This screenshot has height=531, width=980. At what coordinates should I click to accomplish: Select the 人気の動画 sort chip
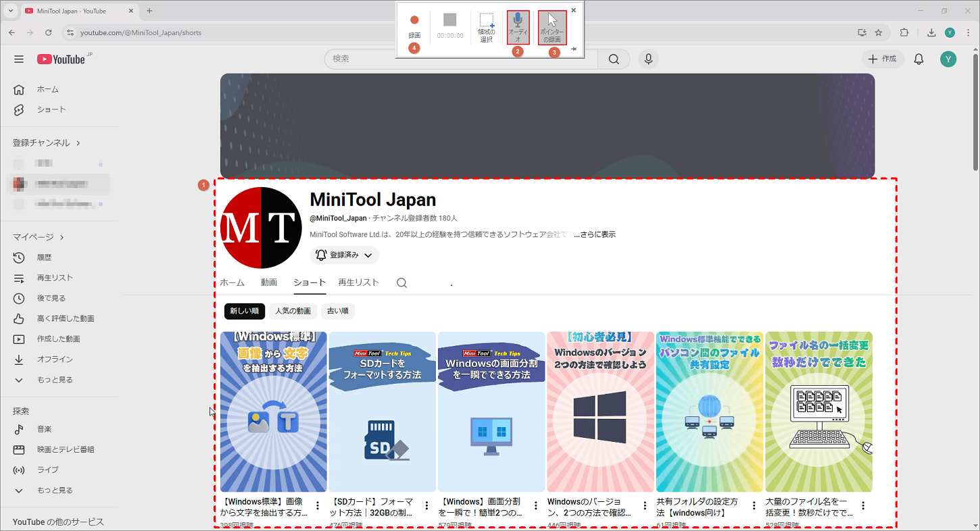coord(293,311)
